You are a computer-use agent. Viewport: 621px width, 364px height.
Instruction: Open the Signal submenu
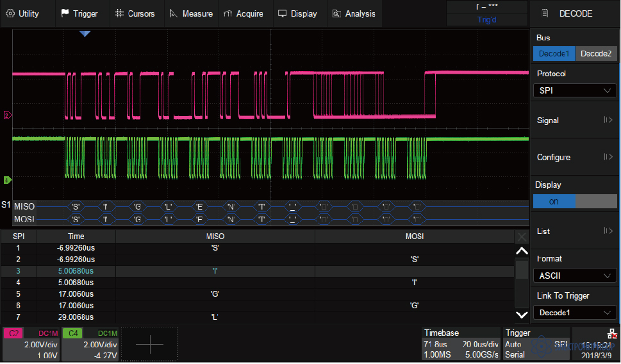[574, 120]
